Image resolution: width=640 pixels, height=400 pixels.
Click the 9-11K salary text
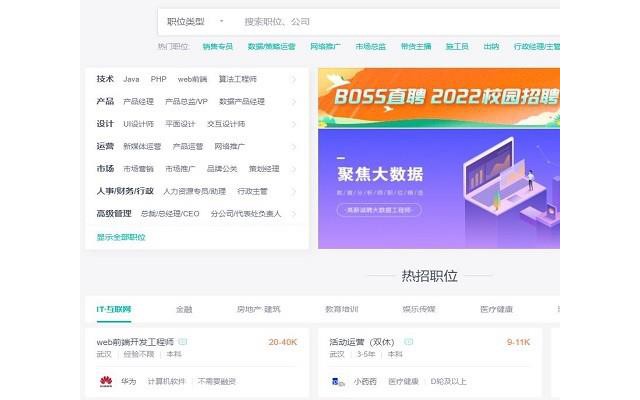(518, 342)
